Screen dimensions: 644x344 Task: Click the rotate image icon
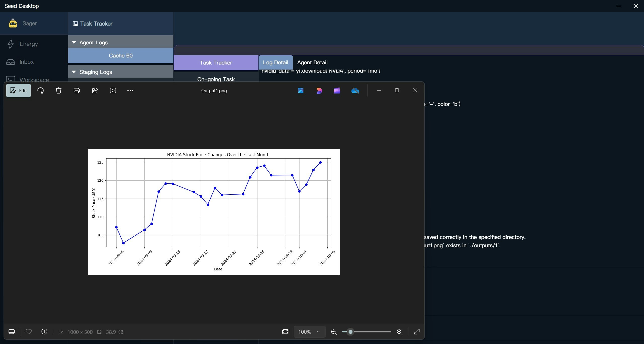41,90
